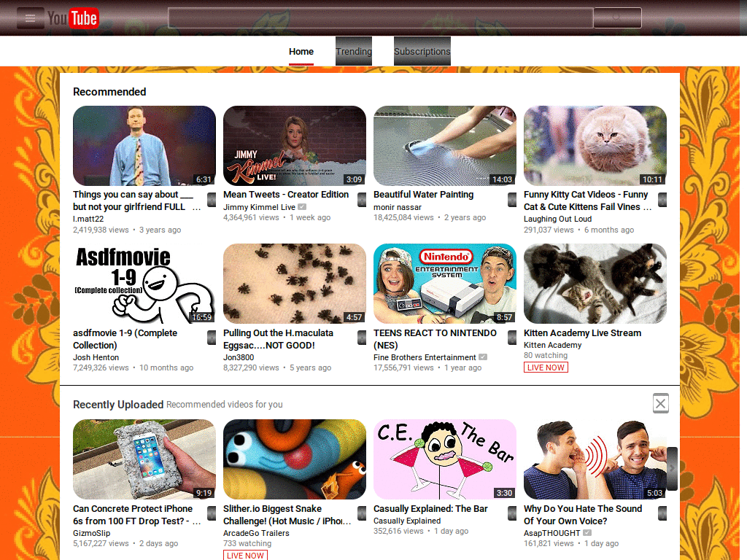Click '18,425,084 views' text
This screenshot has width=747, height=560.
pyautogui.click(x=403, y=217)
